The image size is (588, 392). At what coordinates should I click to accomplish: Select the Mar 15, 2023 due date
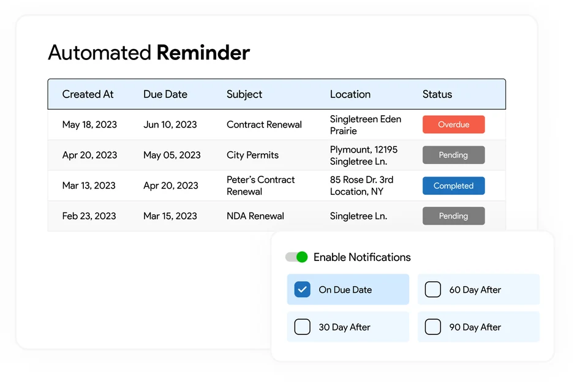[x=170, y=216]
